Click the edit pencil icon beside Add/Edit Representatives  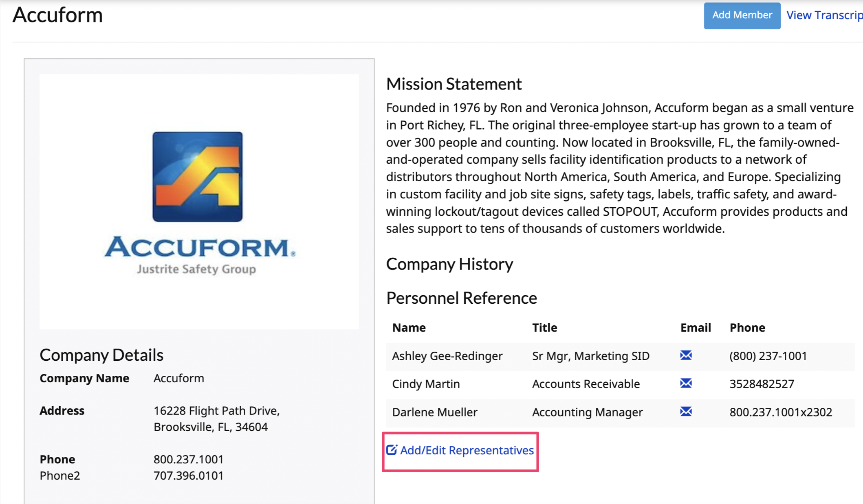pyautogui.click(x=392, y=450)
